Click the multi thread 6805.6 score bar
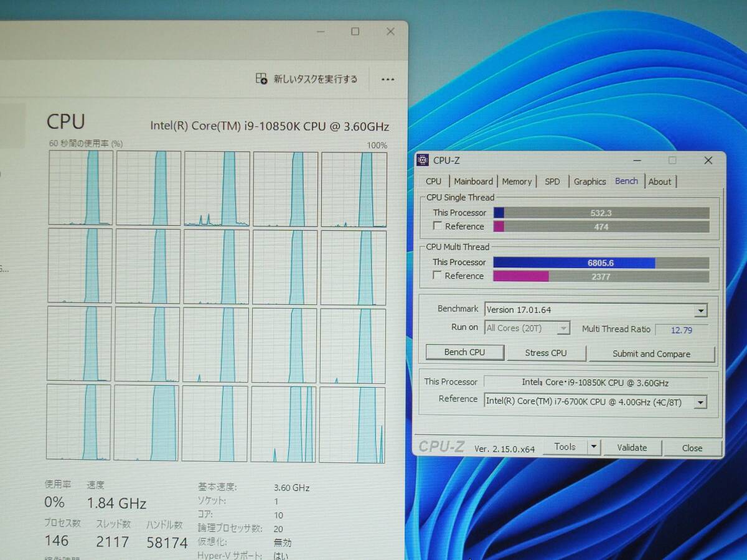 (601, 263)
